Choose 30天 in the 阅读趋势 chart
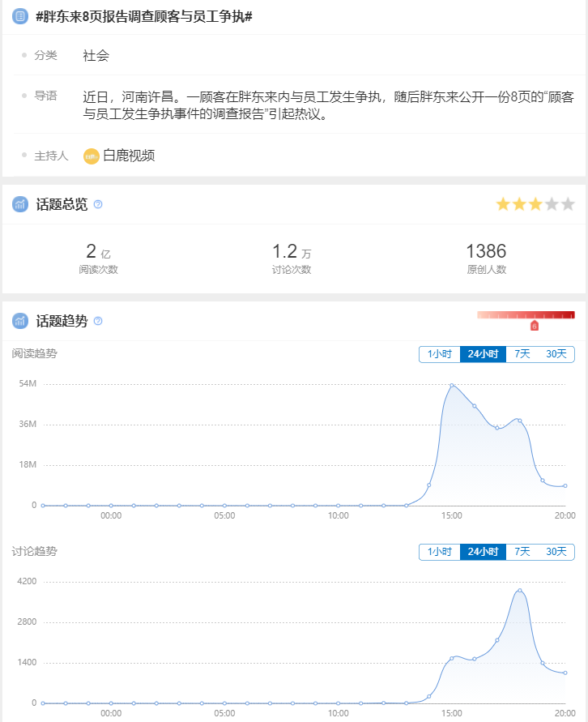 click(556, 354)
